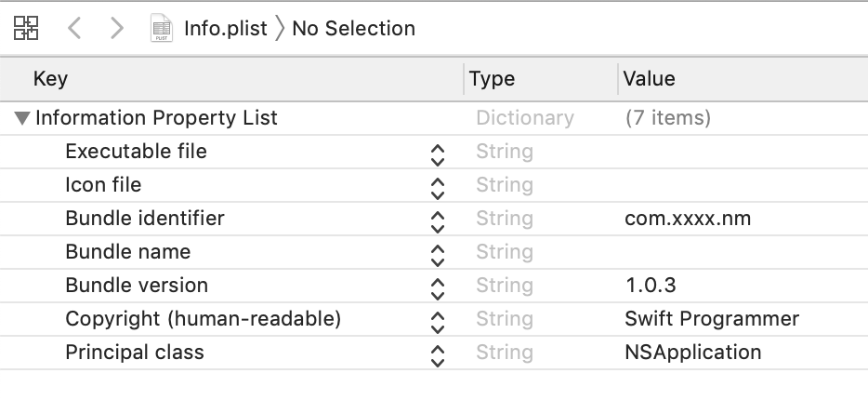Screen dimensions: 868x400
Task: Open the No Selection jump bar segment
Action: click(x=353, y=28)
